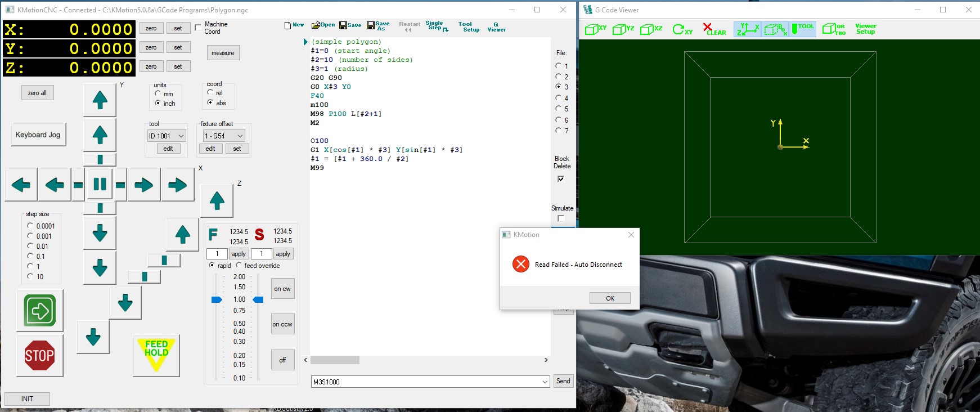980x412 pixels.
Task: Click the rapid override slider handle
Action: click(217, 299)
